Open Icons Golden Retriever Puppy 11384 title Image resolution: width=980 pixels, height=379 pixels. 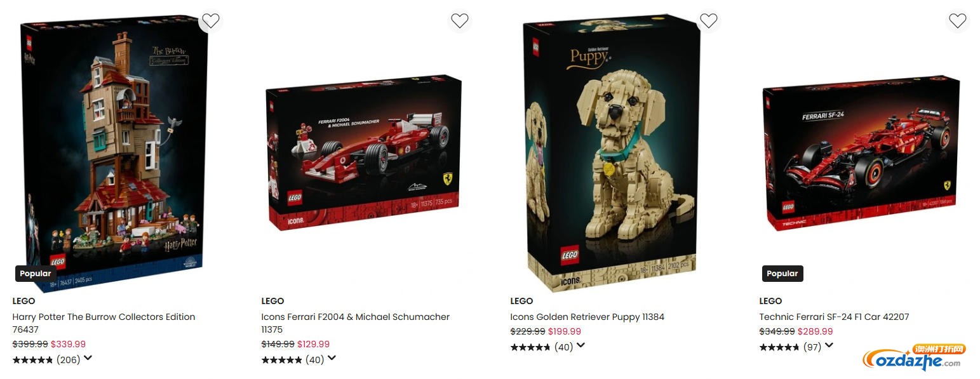pyautogui.click(x=587, y=317)
